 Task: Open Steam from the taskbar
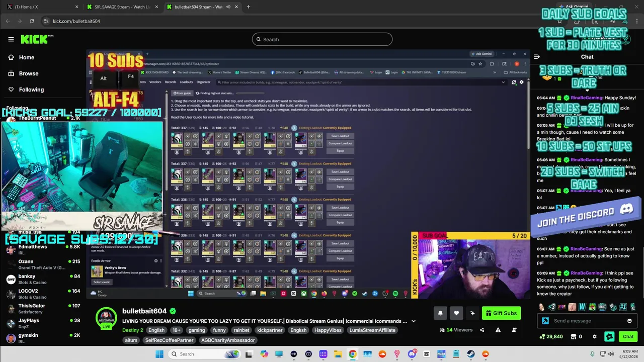pos(470,354)
